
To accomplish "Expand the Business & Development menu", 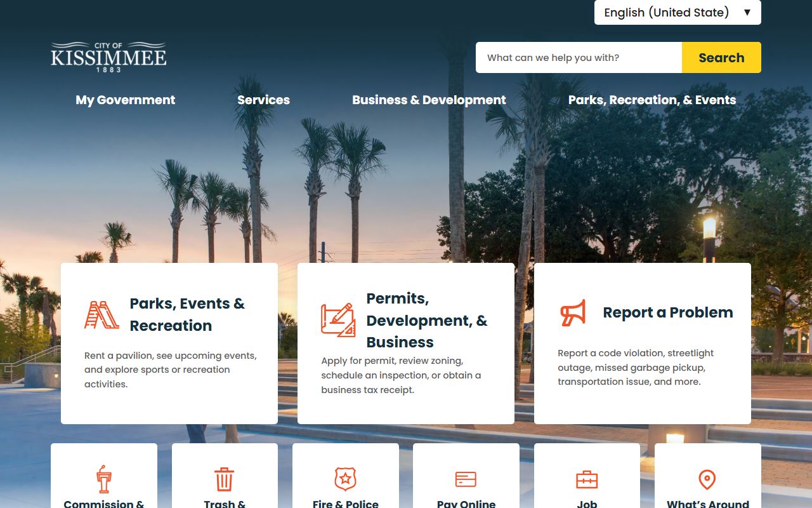I will (429, 100).
